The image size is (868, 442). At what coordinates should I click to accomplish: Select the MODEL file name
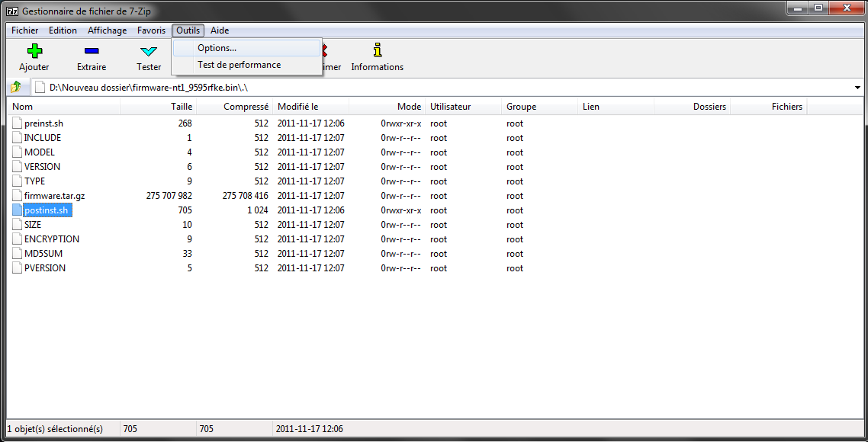pyautogui.click(x=40, y=152)
